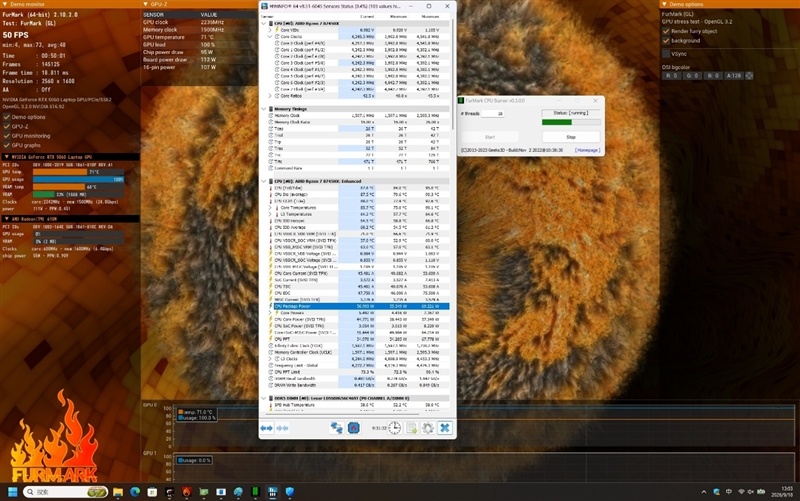The image size is (800, 501).
Task: Open HWiNFO network remote monitoring icon
Action: tap(336, 428)
